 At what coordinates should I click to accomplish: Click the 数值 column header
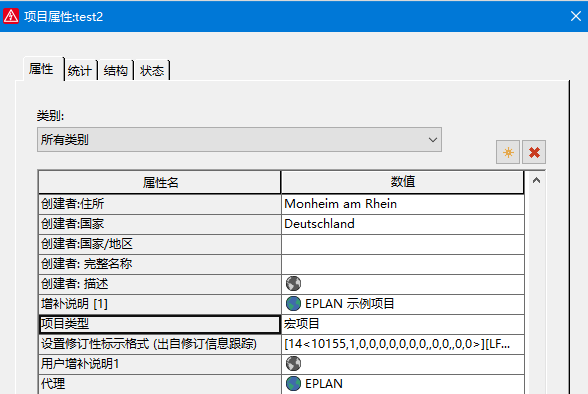[402, 182]
